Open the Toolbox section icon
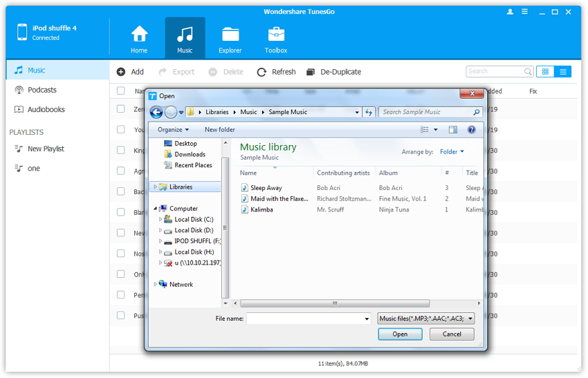 coord(276,35)
